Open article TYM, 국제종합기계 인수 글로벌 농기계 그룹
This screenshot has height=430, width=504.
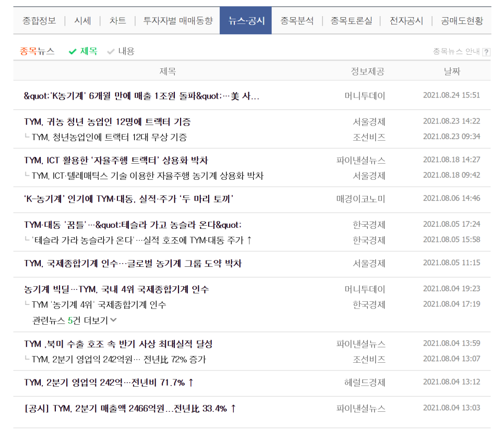tap(133, 263)
